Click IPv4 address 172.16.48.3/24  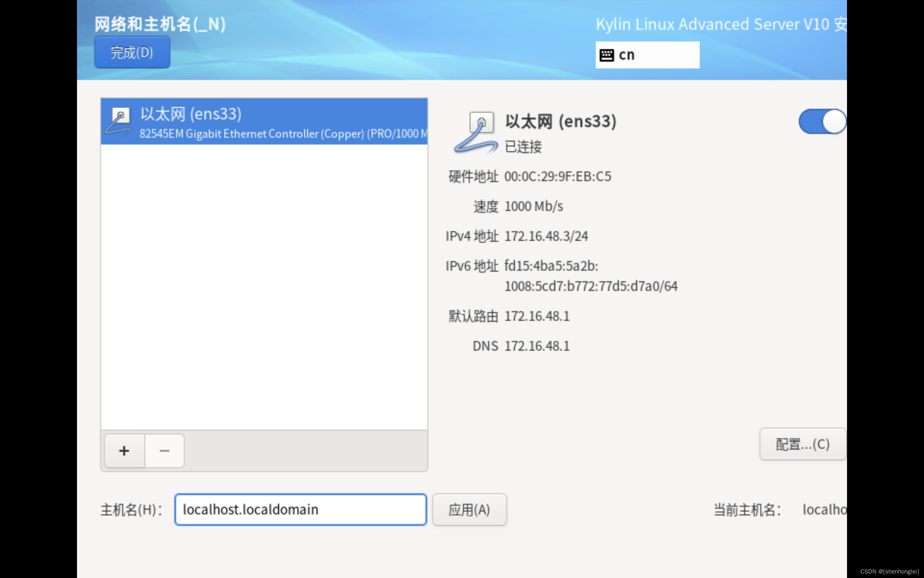546,236
